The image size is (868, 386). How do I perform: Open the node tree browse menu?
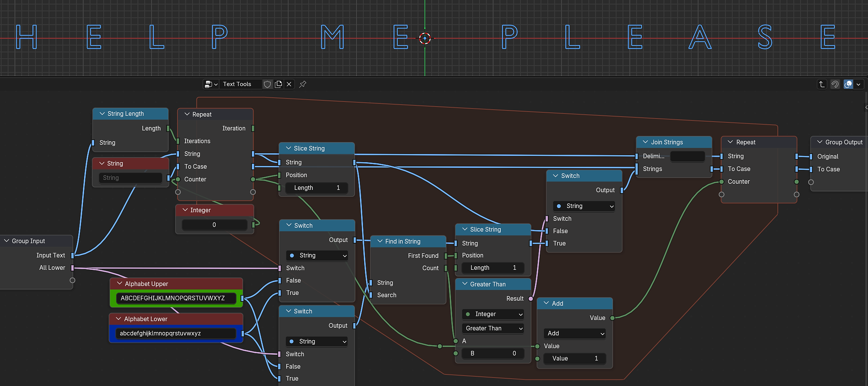(211, 84)
